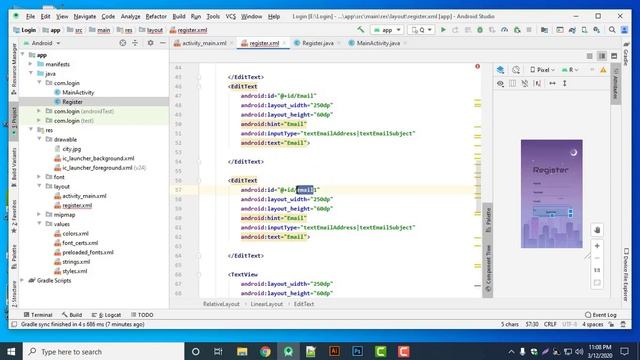This screenshot has width=640, height=360.
Task: Click the Stop button in toolbar
Action: tap(529, 30)
